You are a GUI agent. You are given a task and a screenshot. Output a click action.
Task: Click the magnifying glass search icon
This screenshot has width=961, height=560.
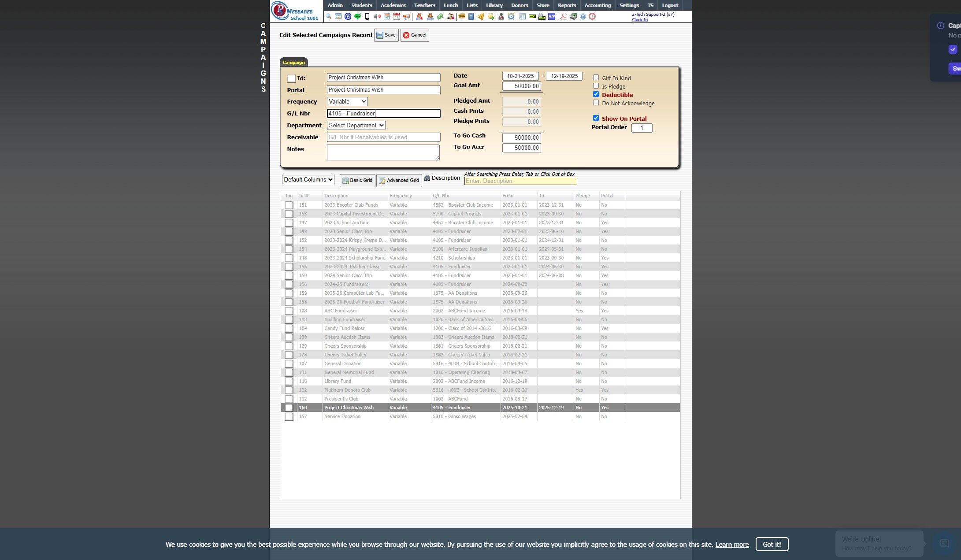(328, 16)
